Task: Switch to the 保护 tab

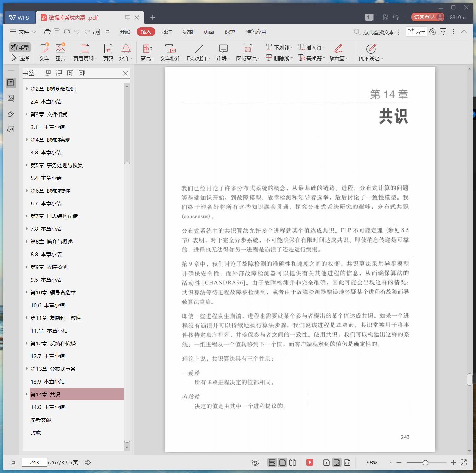Action: click(230, 32)
